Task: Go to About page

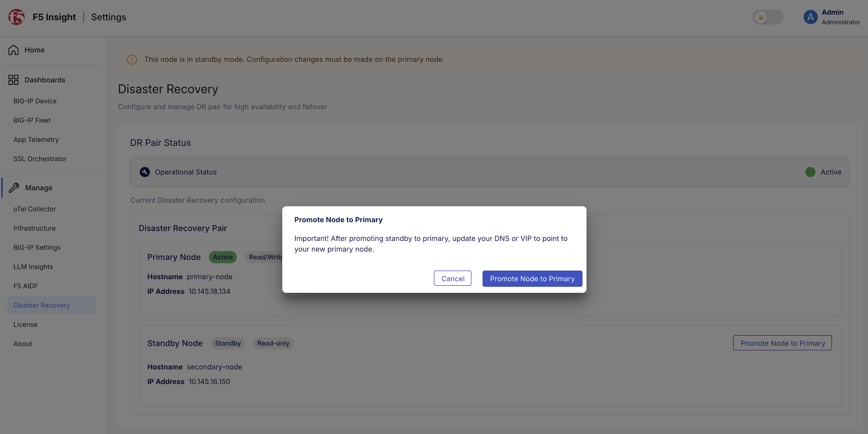Action: click(23, 344)
